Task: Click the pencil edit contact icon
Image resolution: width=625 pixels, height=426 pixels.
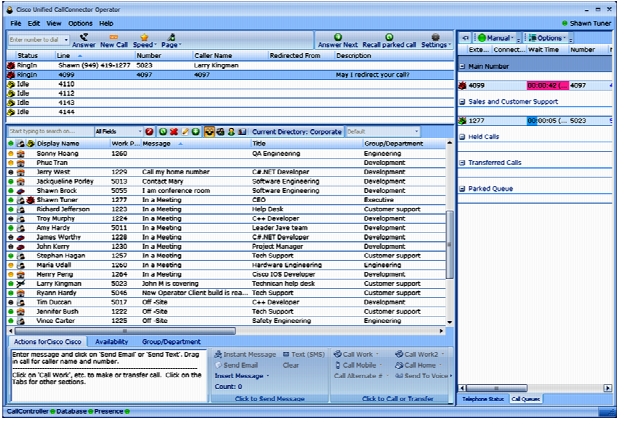Action: click(185, 132)
